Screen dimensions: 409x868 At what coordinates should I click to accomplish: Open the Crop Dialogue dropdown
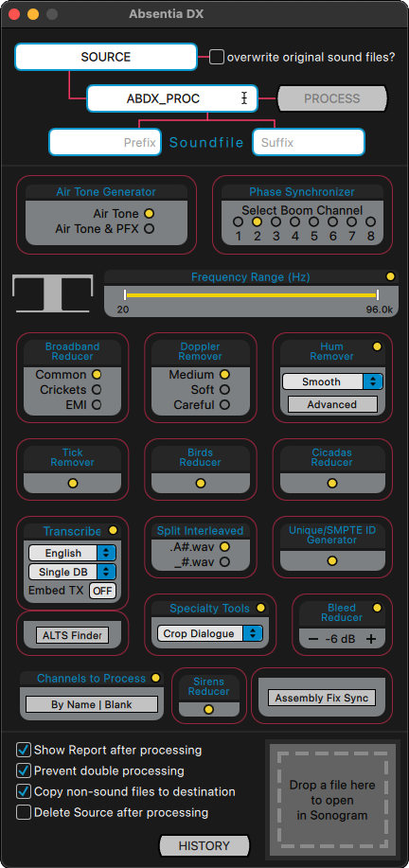coord(210,634)
